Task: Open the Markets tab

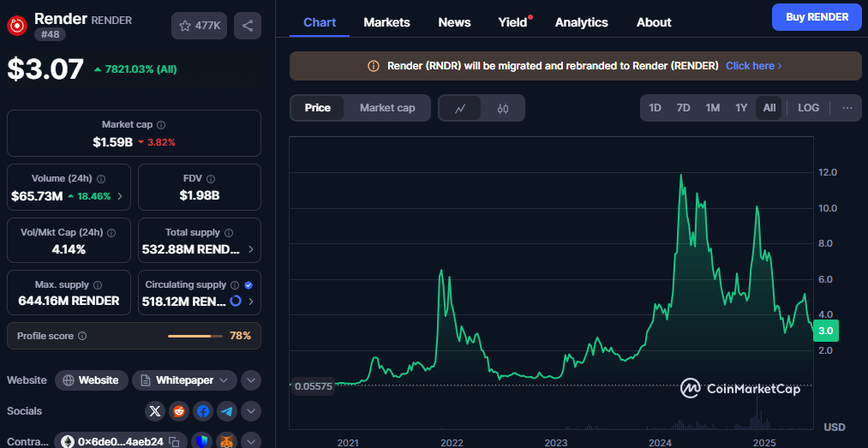Action: (387, 22)
